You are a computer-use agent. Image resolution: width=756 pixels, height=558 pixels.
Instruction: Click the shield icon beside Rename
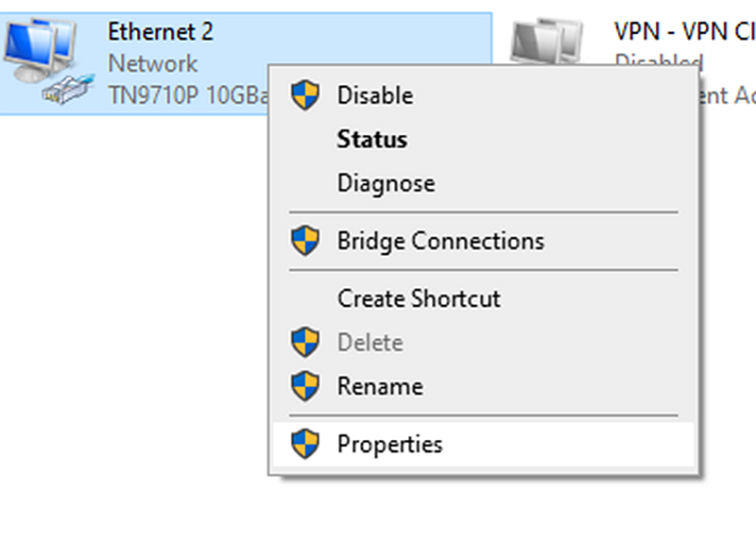click(304, 386)
